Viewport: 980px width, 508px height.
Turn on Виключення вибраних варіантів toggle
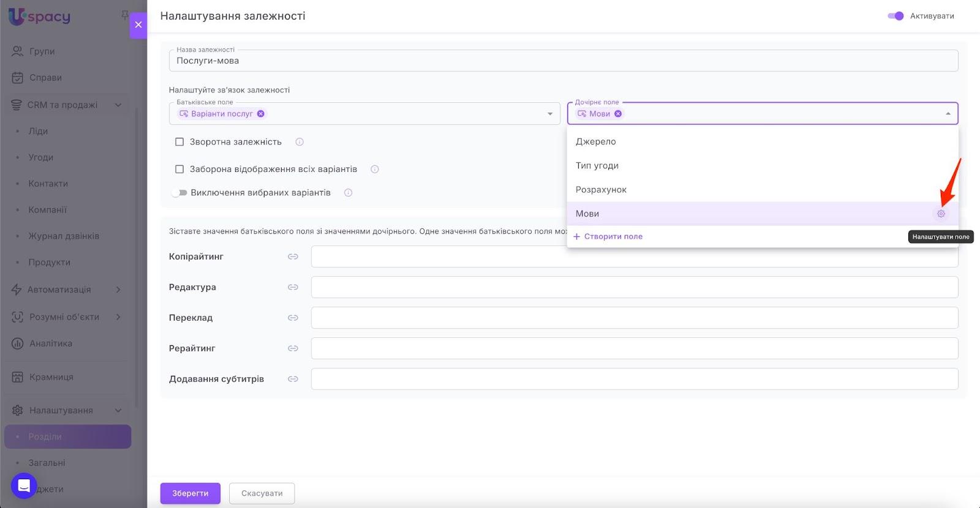pos(179,193)
